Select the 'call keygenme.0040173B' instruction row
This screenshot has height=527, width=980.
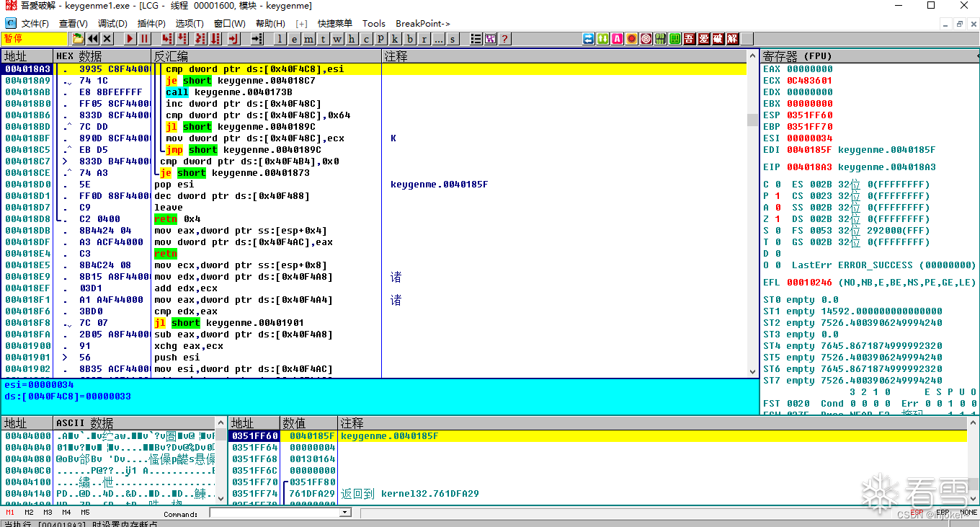375,92
